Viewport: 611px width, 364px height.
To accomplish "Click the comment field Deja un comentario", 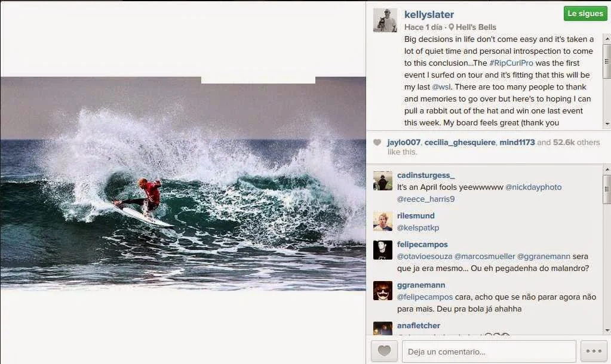I will 489,351.
